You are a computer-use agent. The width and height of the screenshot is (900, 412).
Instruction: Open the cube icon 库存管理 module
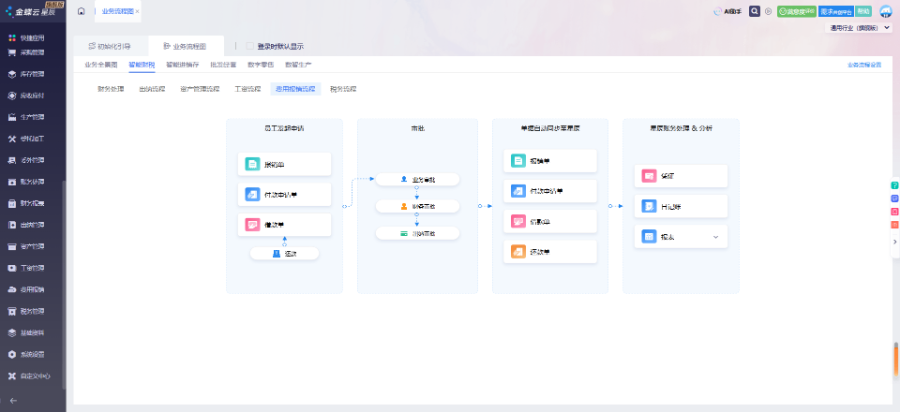tap(12, 74)
